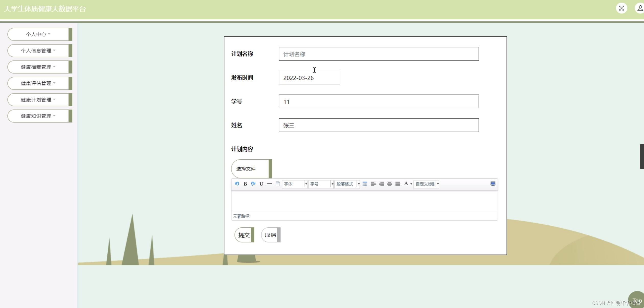Align text right in the editor
This screenshot has height=308, width=644.
[x=381, y=184]
